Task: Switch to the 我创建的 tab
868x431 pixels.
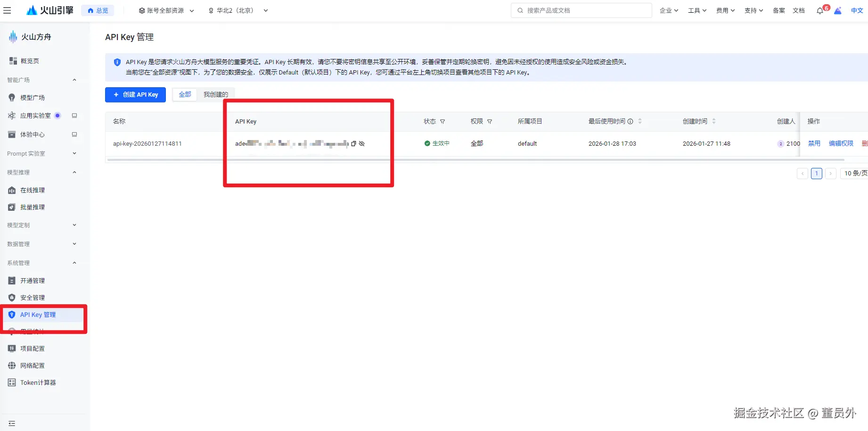Action: coord(216,94)
